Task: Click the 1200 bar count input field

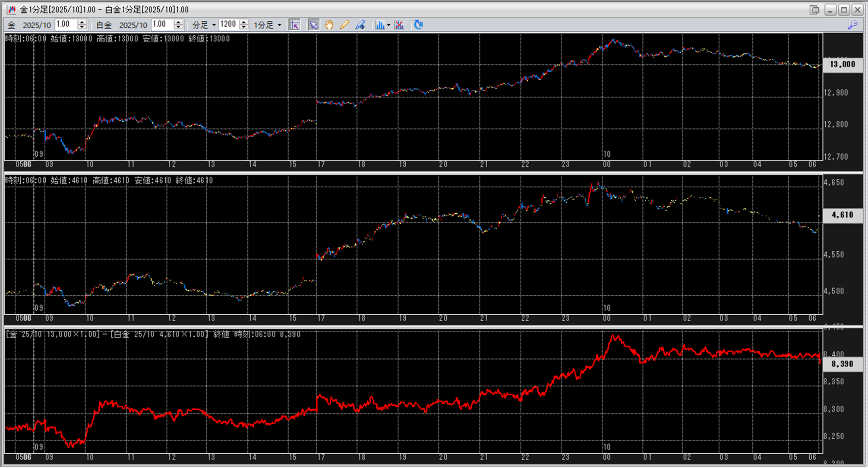Action: click(x=229, y=25)
